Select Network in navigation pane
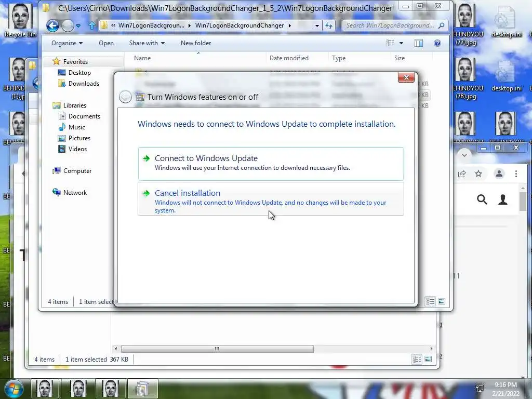 [x=75, y=192]
